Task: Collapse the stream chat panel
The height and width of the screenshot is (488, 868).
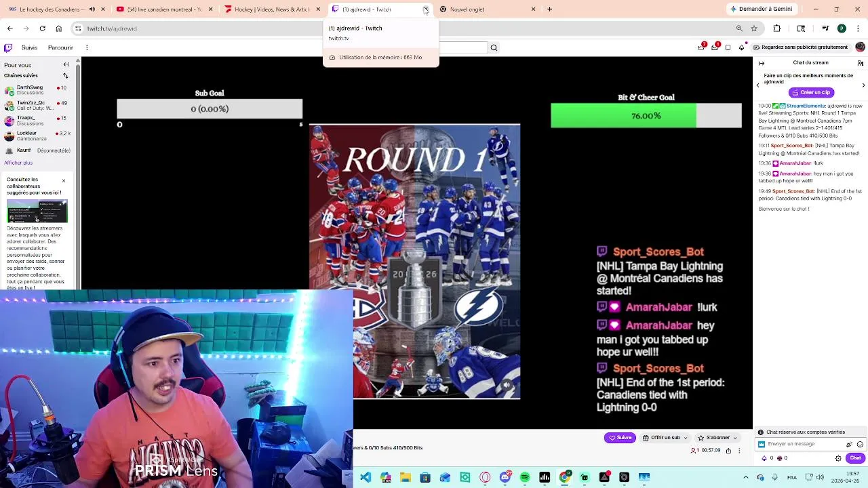Action: coord(762,63)
